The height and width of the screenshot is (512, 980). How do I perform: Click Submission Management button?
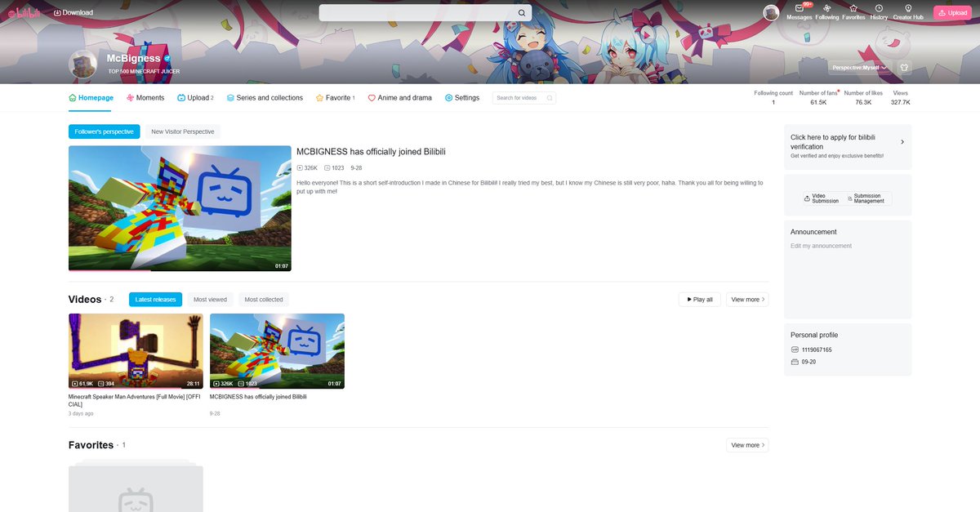pyautogui.click(x=869, y=198)
